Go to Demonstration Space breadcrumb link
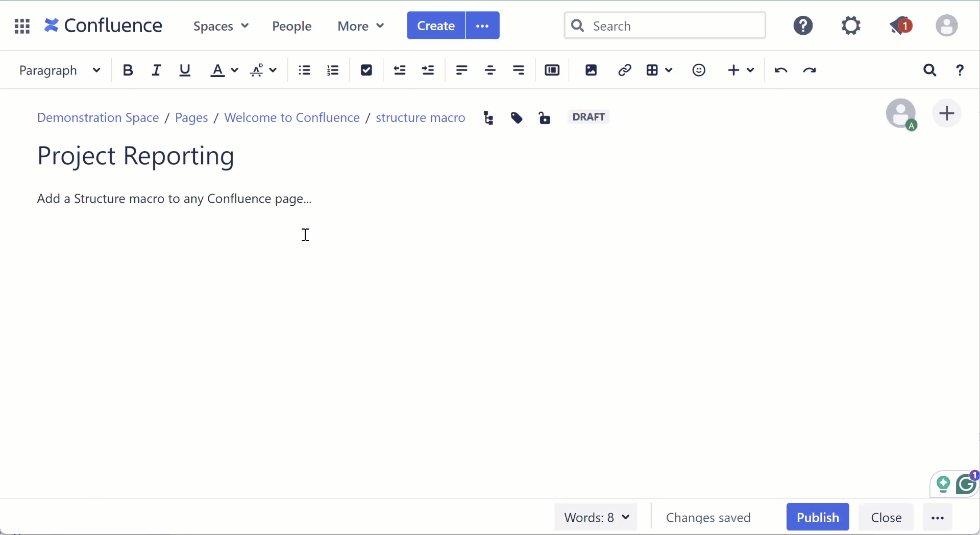Screen dimensions: 980x535 point(97,117)
